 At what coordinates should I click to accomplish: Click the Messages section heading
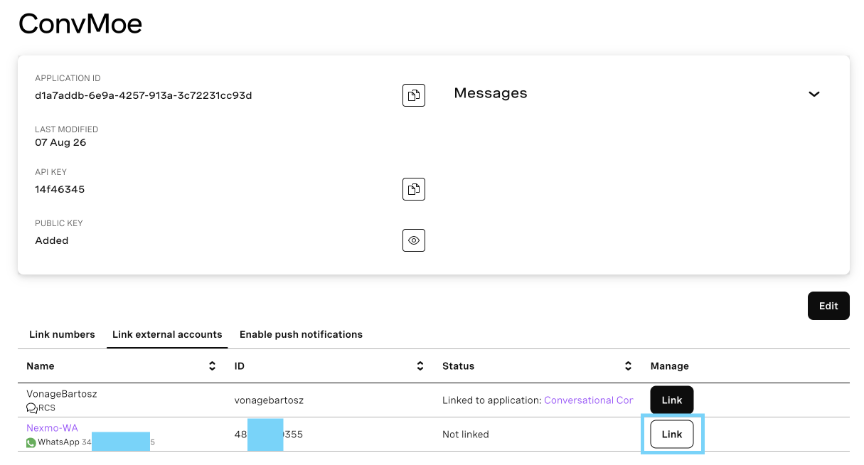pyautogui.click(x=490, y=93)
